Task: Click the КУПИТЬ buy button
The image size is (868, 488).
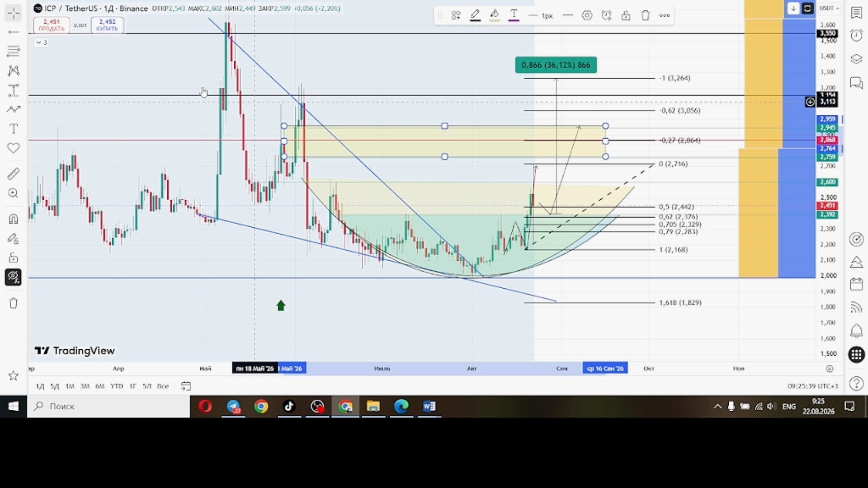Action: point(107,25)
